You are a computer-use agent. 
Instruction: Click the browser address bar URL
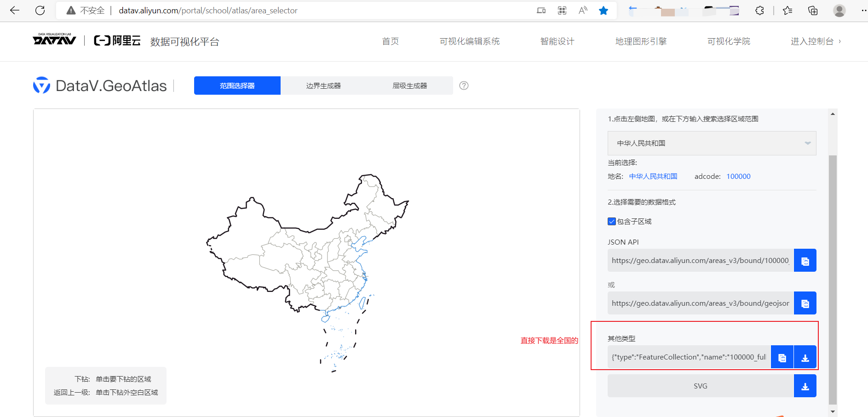[x=208, y=11]
